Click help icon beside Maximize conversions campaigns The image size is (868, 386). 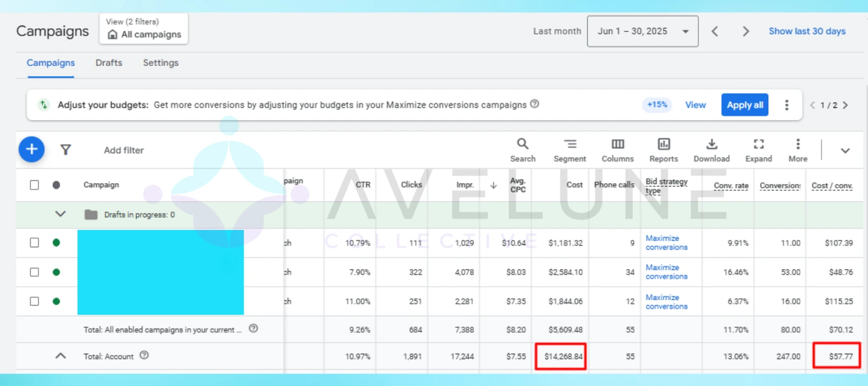(534, 104)
